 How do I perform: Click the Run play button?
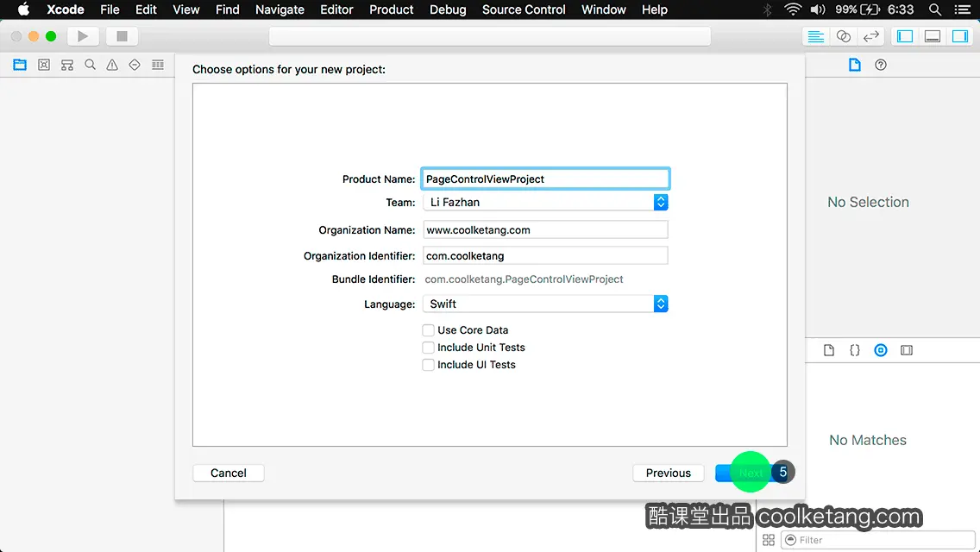click(x=83, y=36)
